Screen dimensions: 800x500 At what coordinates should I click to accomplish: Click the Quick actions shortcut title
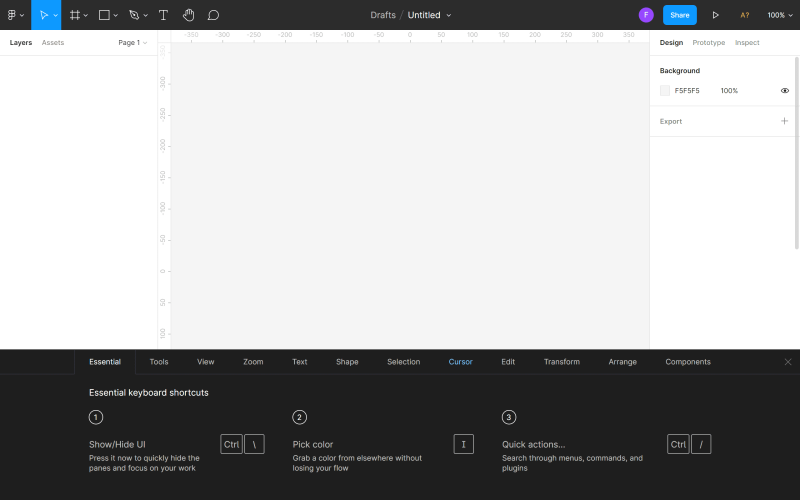click(x=533, y=444)
